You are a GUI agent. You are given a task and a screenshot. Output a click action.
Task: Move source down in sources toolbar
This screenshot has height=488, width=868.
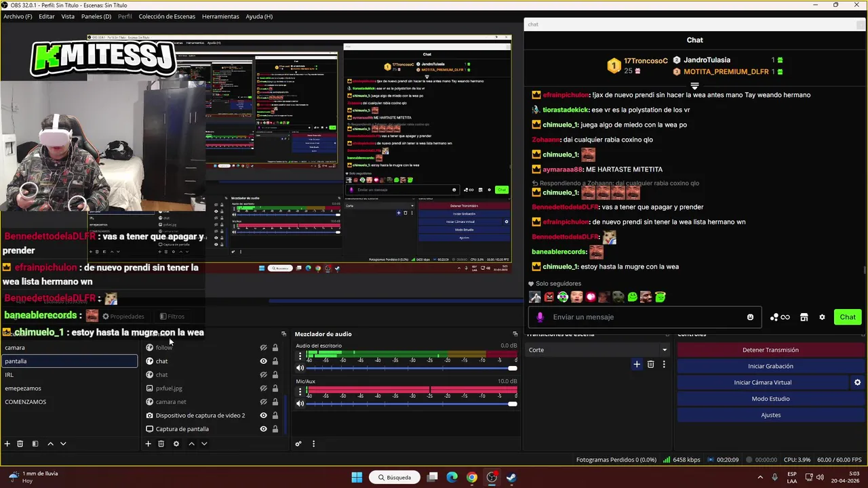point(204,444)
